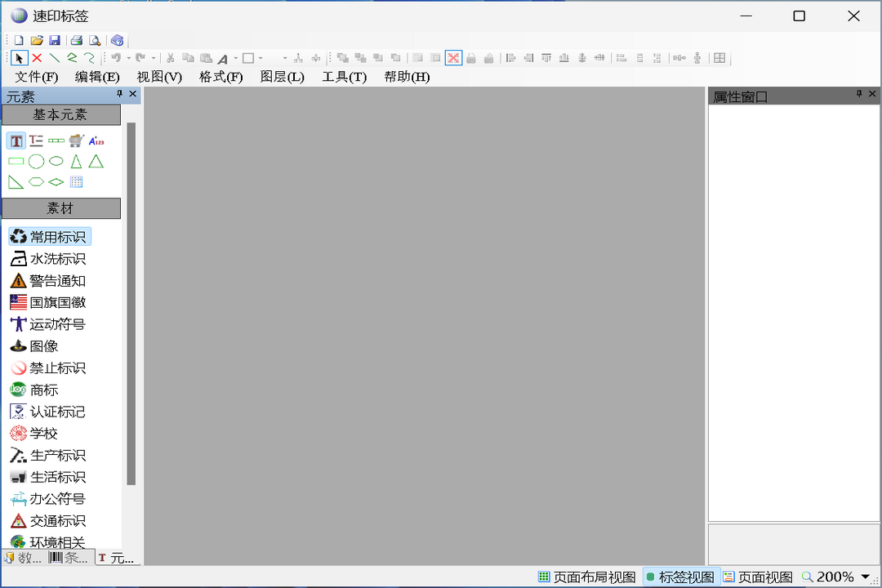
Task: Collapse the 基本元素 section header
Action: pyautogui.click(x=60, y=115)
